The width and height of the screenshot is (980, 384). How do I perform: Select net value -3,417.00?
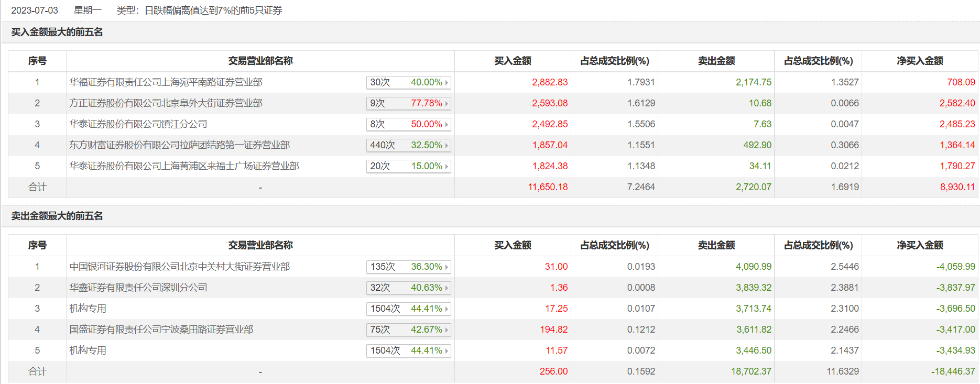tap(956, 330)
